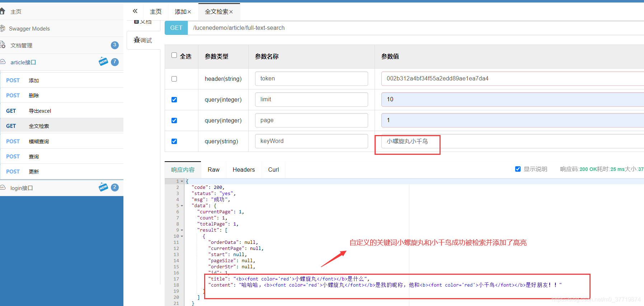Click the token value input field
Screen dimensions: 644x306
click(513, 79)
